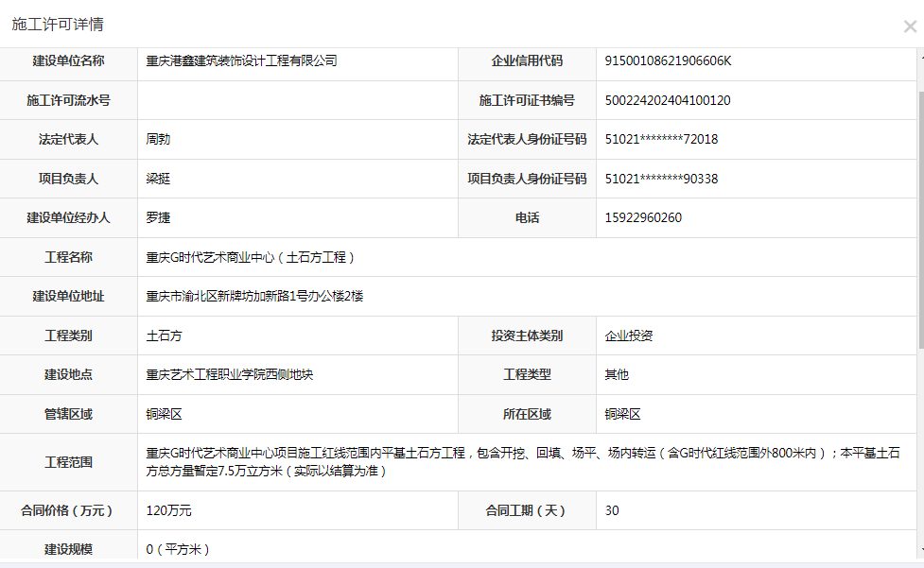Select permit certificate number 500224202404100120

click(x=668, y=100)
